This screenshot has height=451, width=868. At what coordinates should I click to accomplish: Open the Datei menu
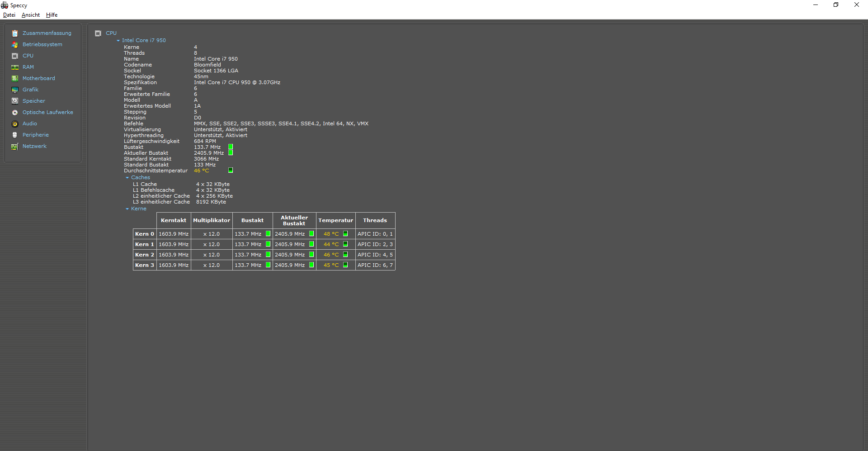9,15
